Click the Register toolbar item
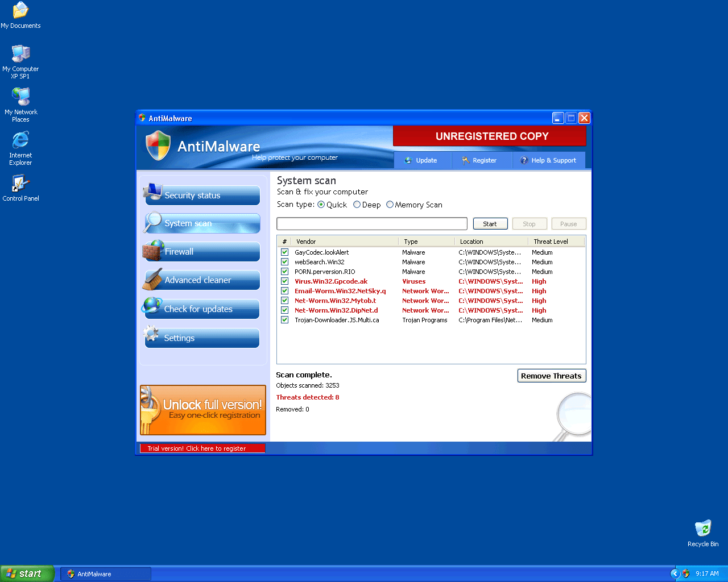This screenshot has width=728, height=582. (x=482, y=160)
